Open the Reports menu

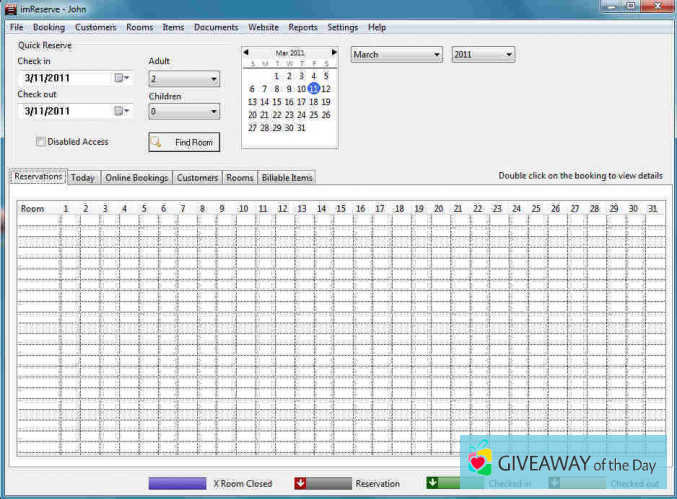tap(303, 27)
